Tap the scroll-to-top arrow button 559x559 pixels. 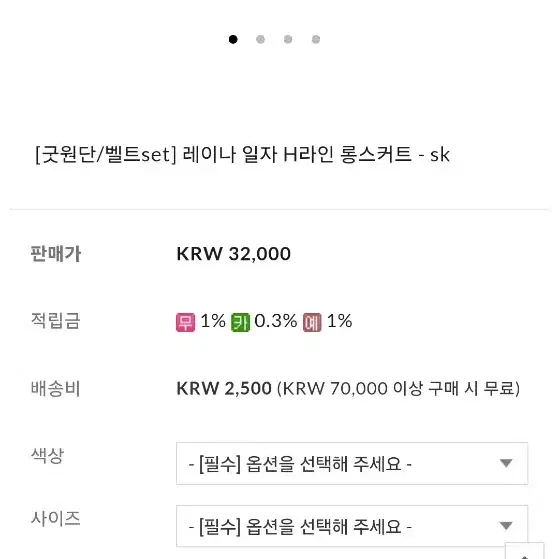tap(524, 551)
